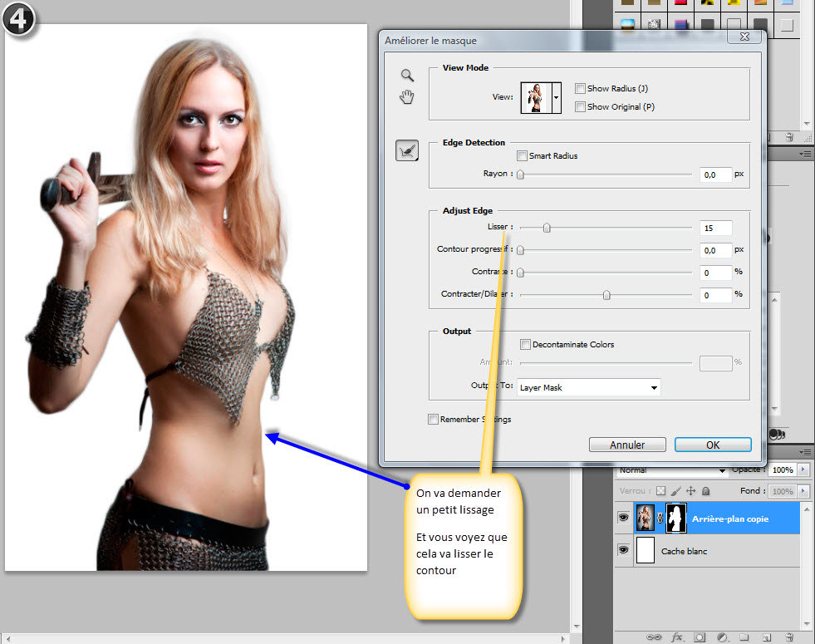Click the Contracter/Dilater percent field

(716, 295)
